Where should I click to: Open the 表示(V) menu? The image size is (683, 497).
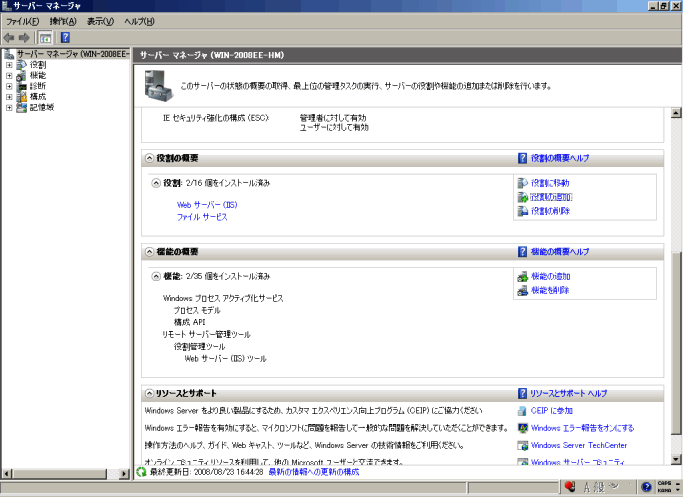coord(100,21)
